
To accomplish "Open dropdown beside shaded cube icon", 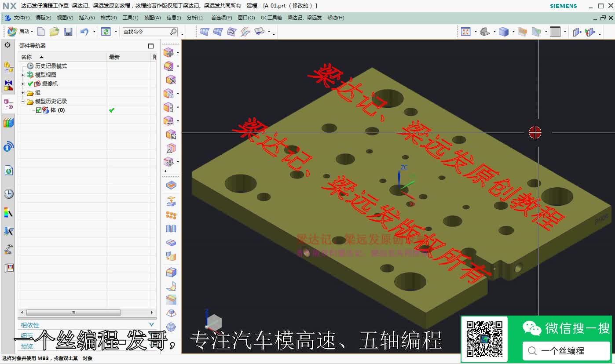I will point(513,32).
